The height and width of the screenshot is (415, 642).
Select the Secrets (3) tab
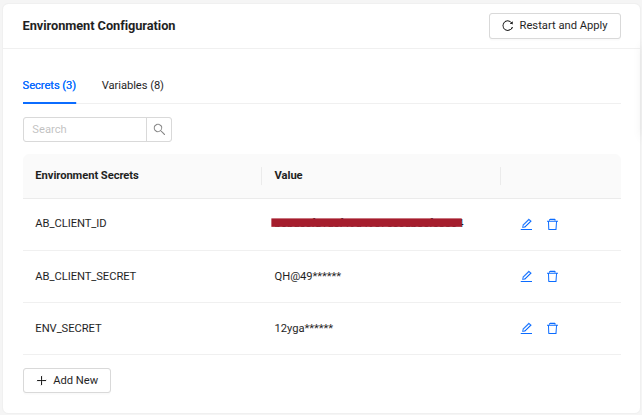(49, 86)
